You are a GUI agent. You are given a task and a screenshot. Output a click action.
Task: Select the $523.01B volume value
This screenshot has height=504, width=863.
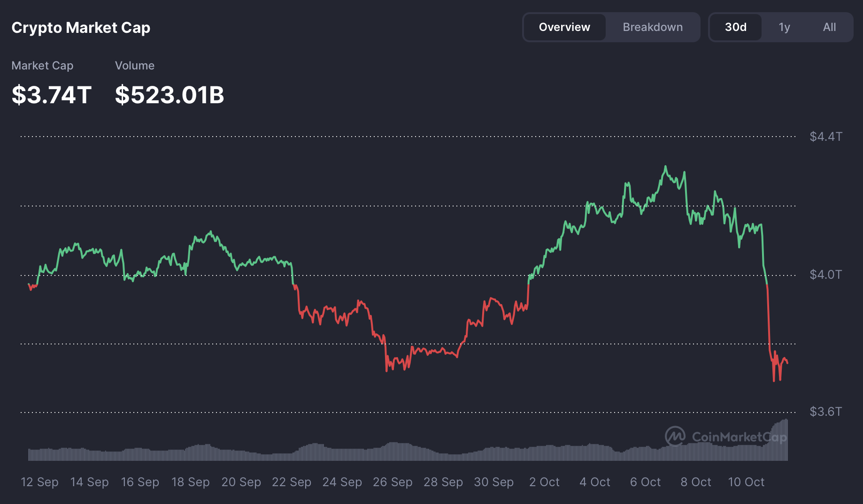tap(170, 95)
